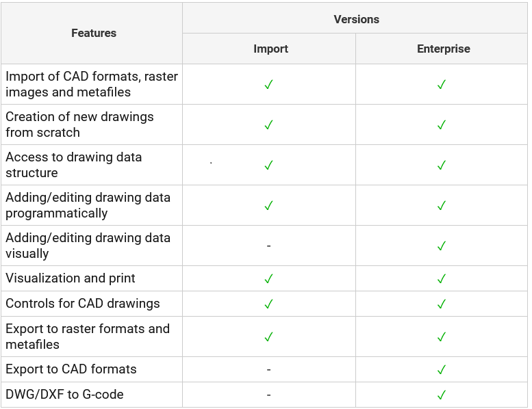The image size is (532, 409).
Task: Click Enterprise checkmark for DWG/DXF to G-code
Action: tap(442, 395)
